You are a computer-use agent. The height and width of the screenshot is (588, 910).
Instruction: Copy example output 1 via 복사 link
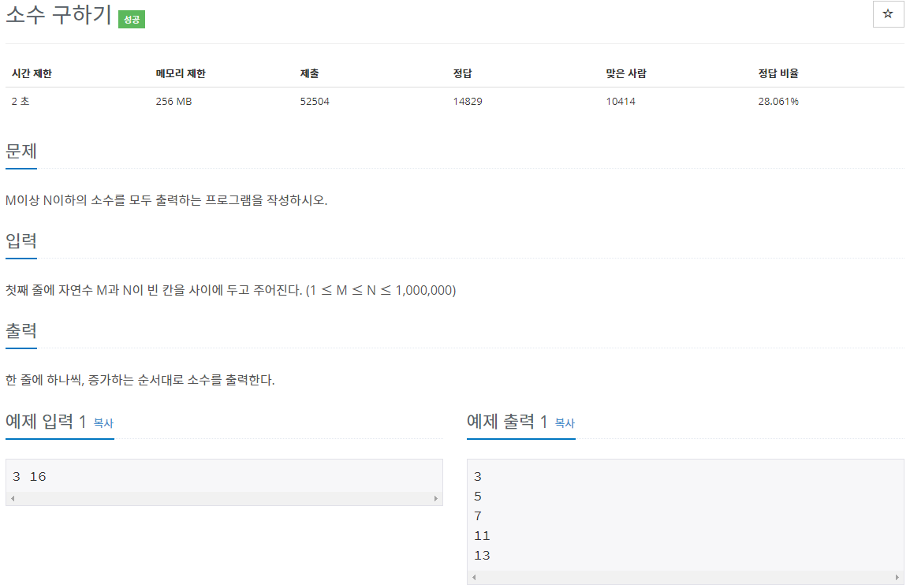[565, 422]
